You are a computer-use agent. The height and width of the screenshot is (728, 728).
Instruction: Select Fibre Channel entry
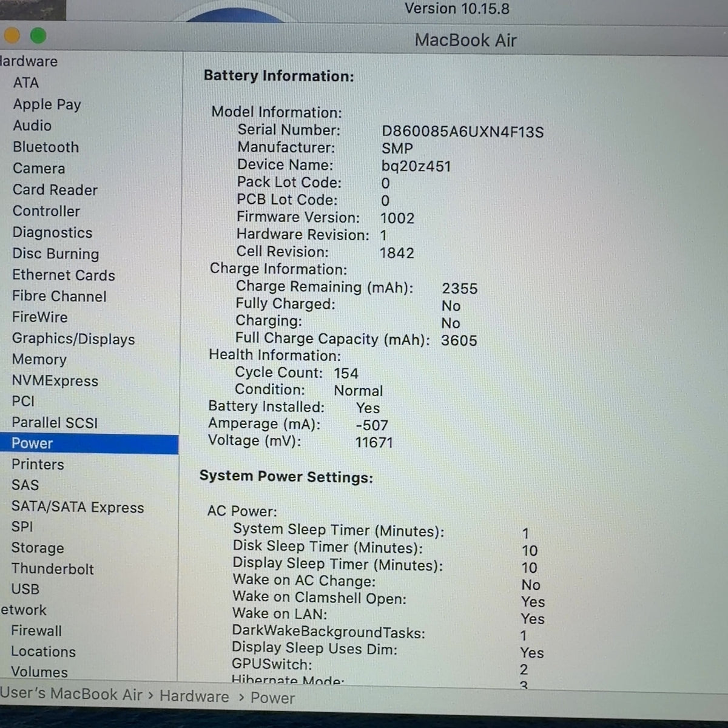pyautogui.click(x=59, y=296)
